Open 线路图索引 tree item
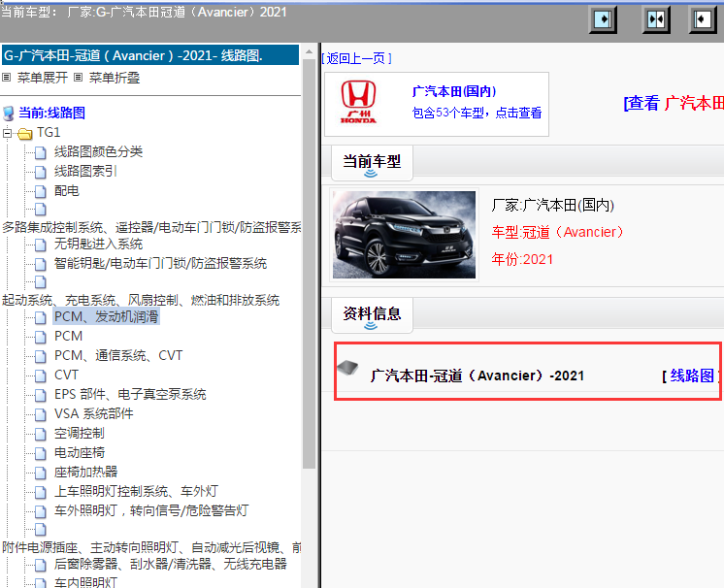The height and width of the screenshot is (588, 724). [x=85, y=171]
